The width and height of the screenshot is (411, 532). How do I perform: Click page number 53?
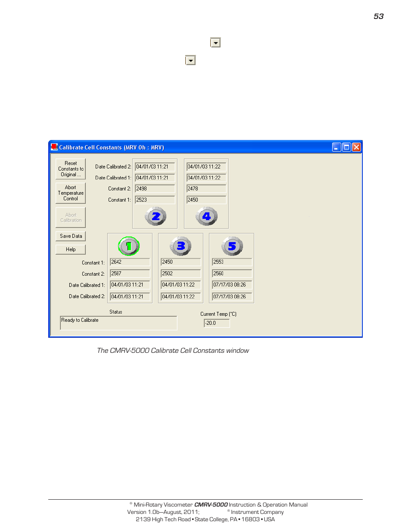coord(379,16)
